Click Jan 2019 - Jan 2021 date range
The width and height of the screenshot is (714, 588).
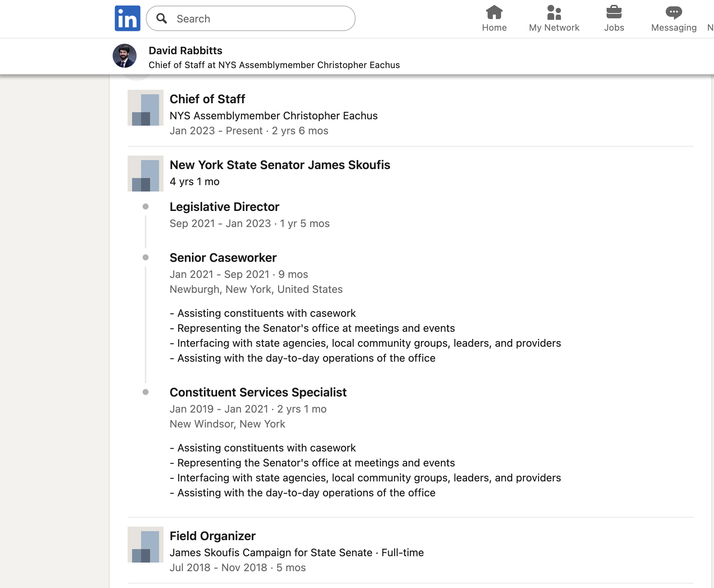coord(219,409)
